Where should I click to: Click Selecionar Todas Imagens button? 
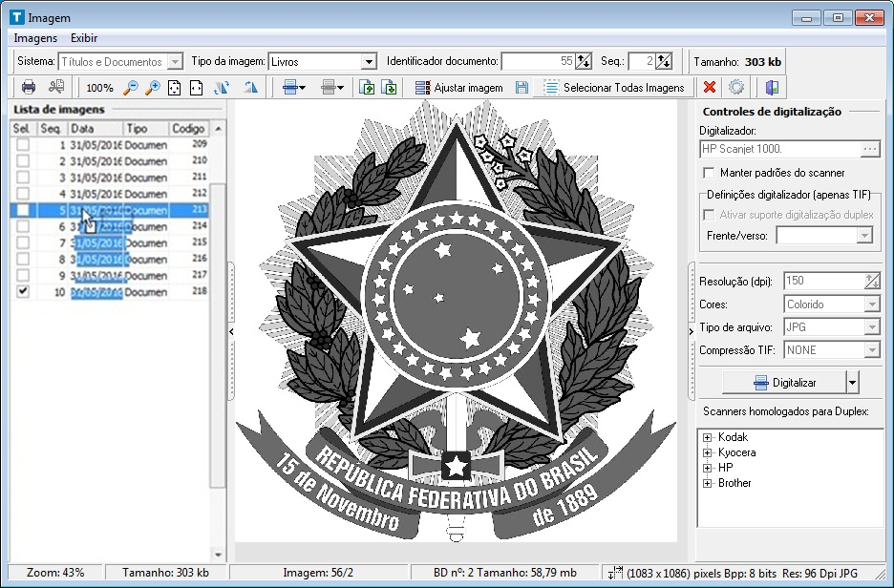[614, 88]
